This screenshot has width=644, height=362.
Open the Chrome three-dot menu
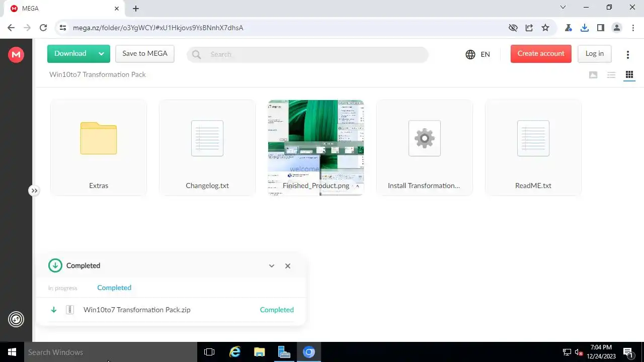click(633, 28)
